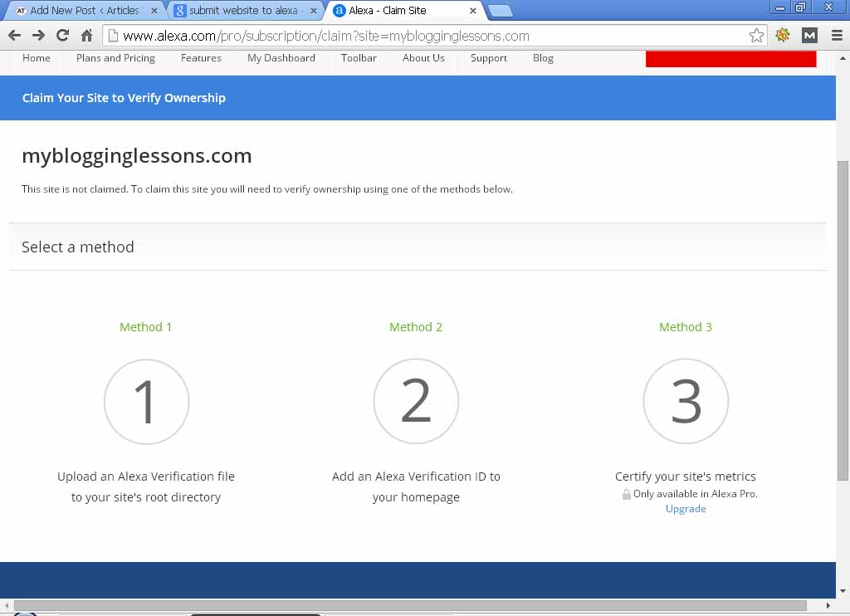Click the address bar URL

click(x=325, y=37)
